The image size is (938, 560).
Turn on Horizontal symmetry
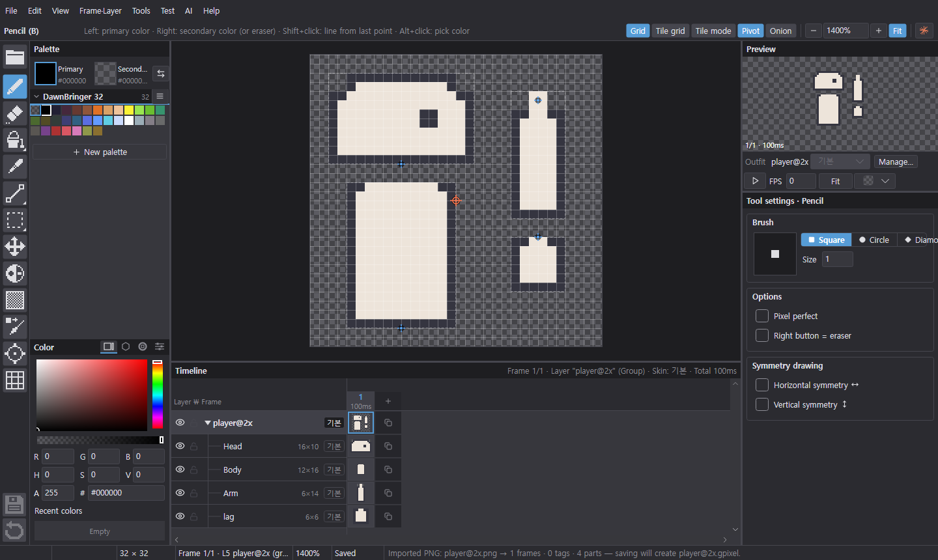click(762, 385)
